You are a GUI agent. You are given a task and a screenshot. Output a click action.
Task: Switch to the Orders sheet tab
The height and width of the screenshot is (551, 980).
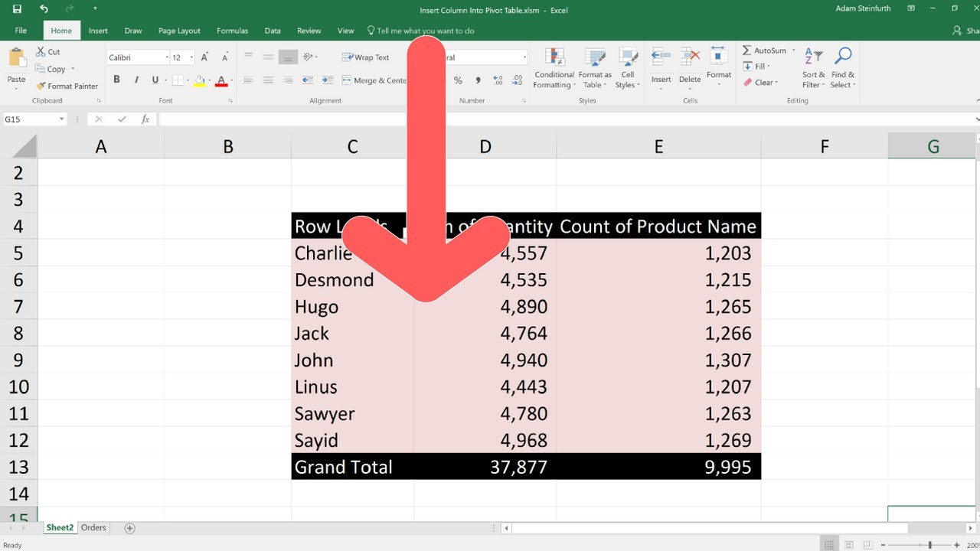click(x=93, y=527)
